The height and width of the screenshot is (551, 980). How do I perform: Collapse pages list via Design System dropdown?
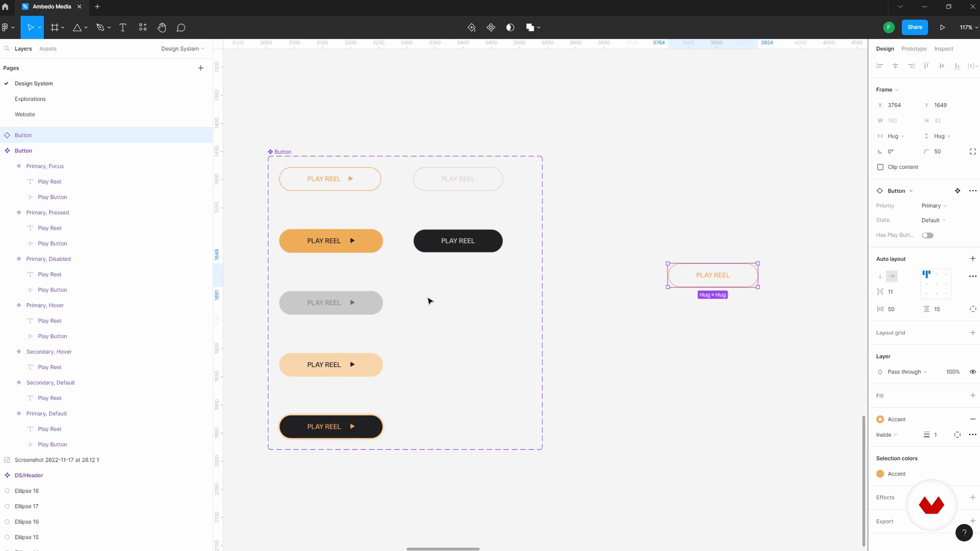(183, 49)
